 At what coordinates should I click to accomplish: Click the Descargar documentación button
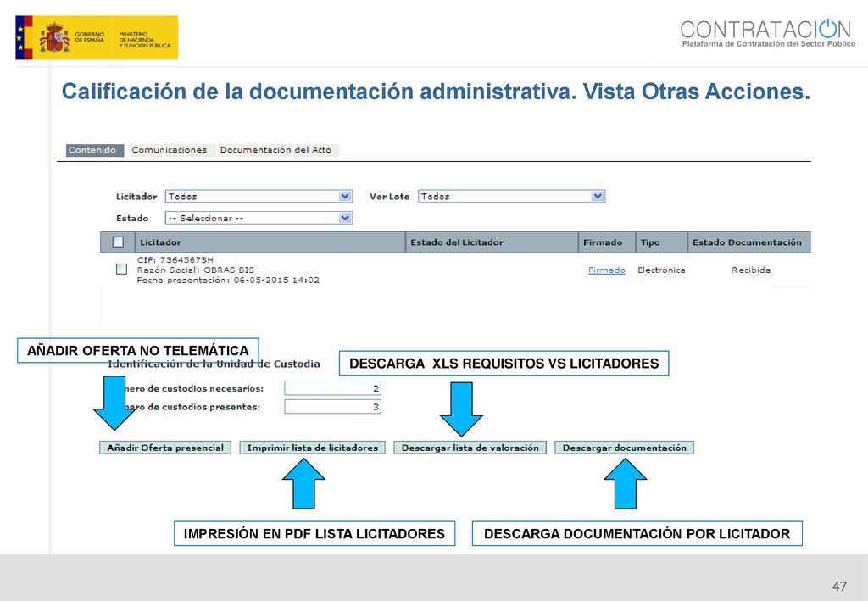pos(625,448)
